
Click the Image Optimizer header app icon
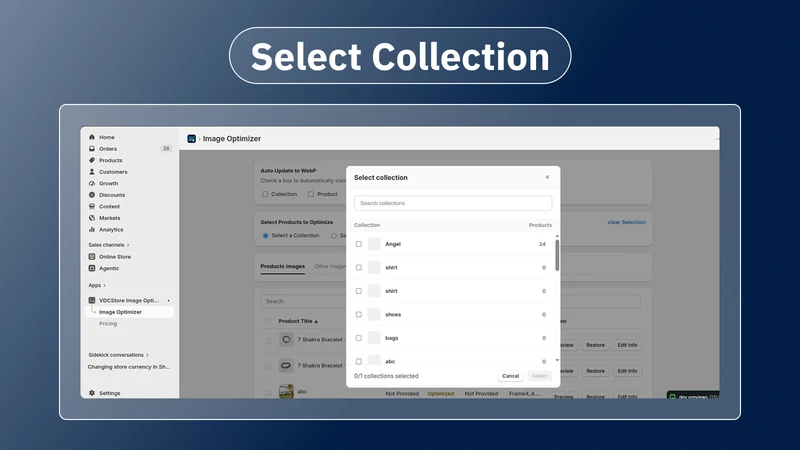[191, 139]
